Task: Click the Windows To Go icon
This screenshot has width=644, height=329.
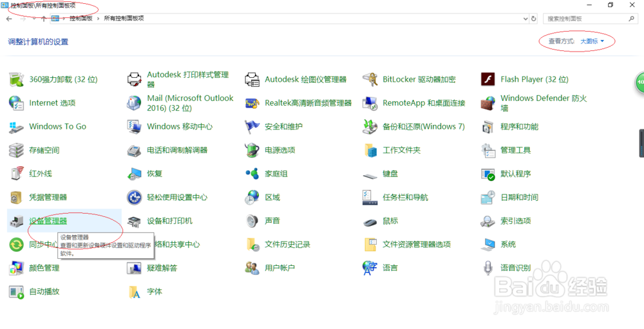Action: [x=16, y=126]
